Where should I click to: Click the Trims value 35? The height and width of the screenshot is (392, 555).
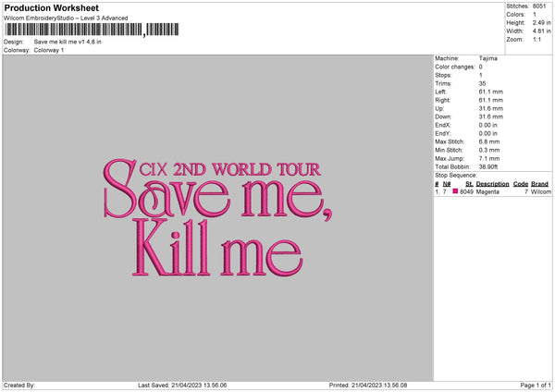coord(482,83)
